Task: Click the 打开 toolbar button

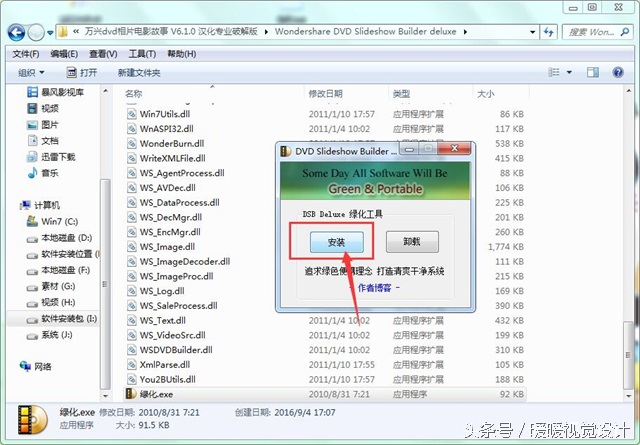Action: [82, 73]
